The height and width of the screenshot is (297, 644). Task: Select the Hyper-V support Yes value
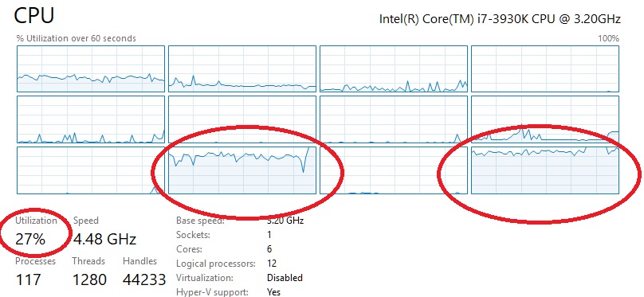pyautogui.click(x=273, y=292)
